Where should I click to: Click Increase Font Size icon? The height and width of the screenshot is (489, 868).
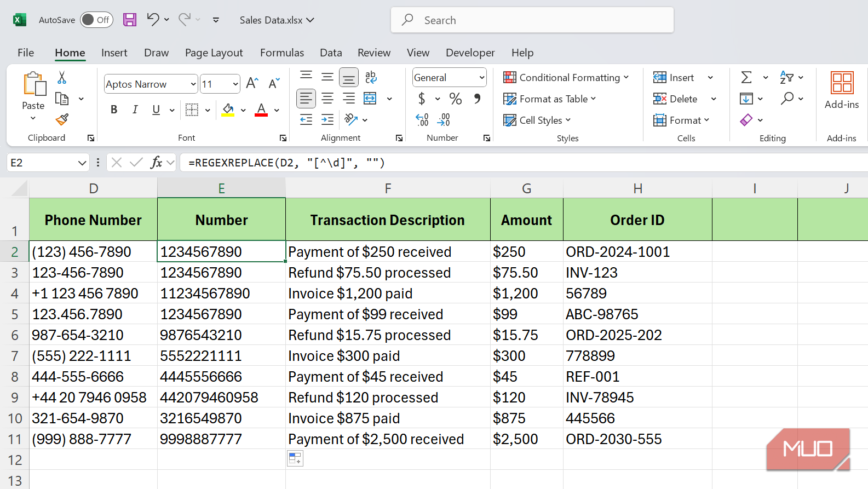252,83
